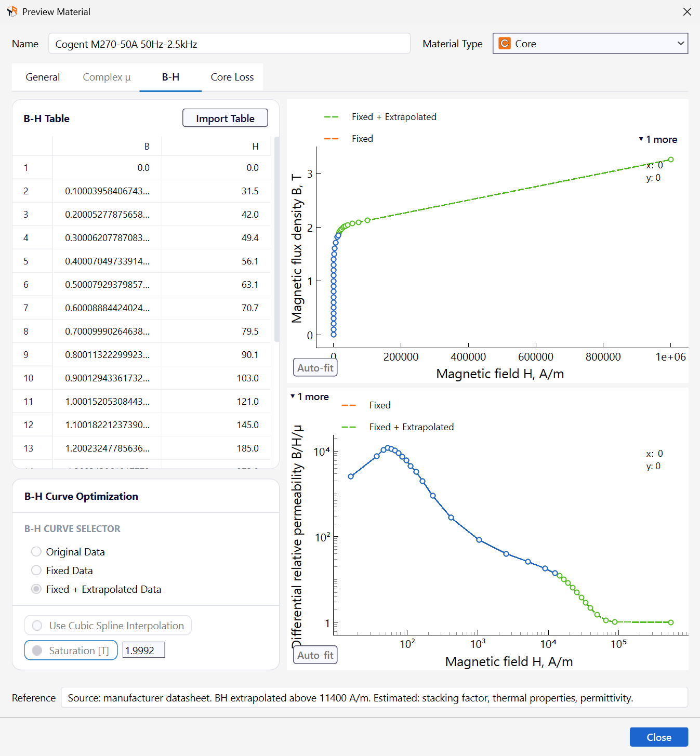Switch to the Complex µ tab
The height and width of the screenshot is (756, 700).
107,77
